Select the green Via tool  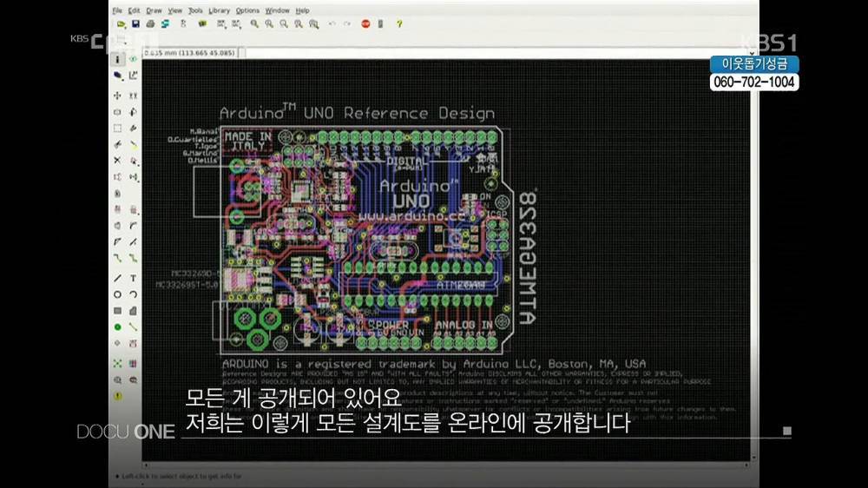[x=117, y=326]
